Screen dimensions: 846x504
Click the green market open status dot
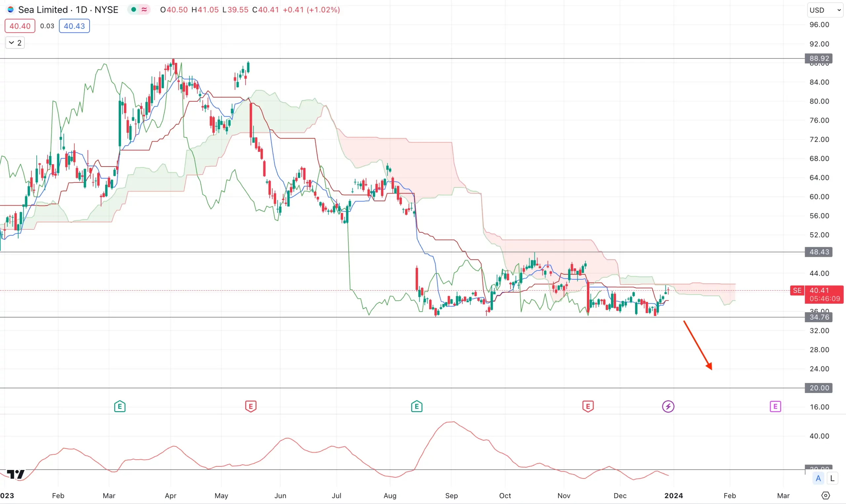pyautogui.click(x=134, y=10)
